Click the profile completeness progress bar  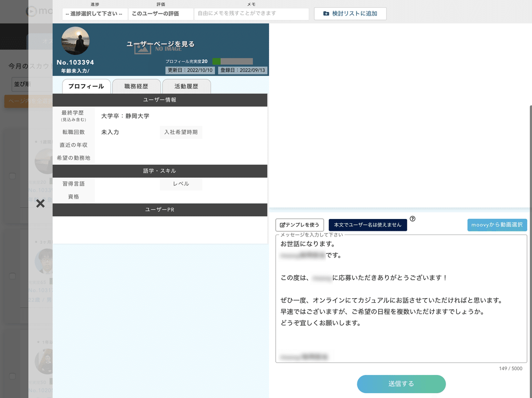[232, 62]
